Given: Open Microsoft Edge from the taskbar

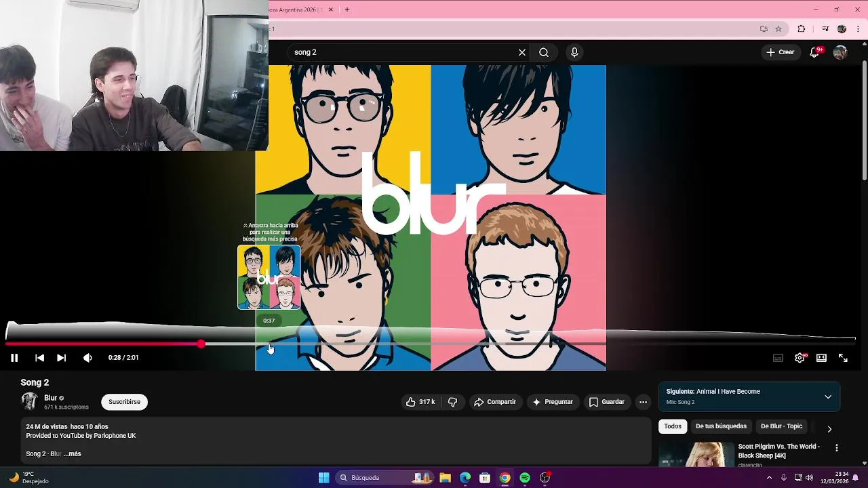Looking at the screenshot, I should [465, 478].
